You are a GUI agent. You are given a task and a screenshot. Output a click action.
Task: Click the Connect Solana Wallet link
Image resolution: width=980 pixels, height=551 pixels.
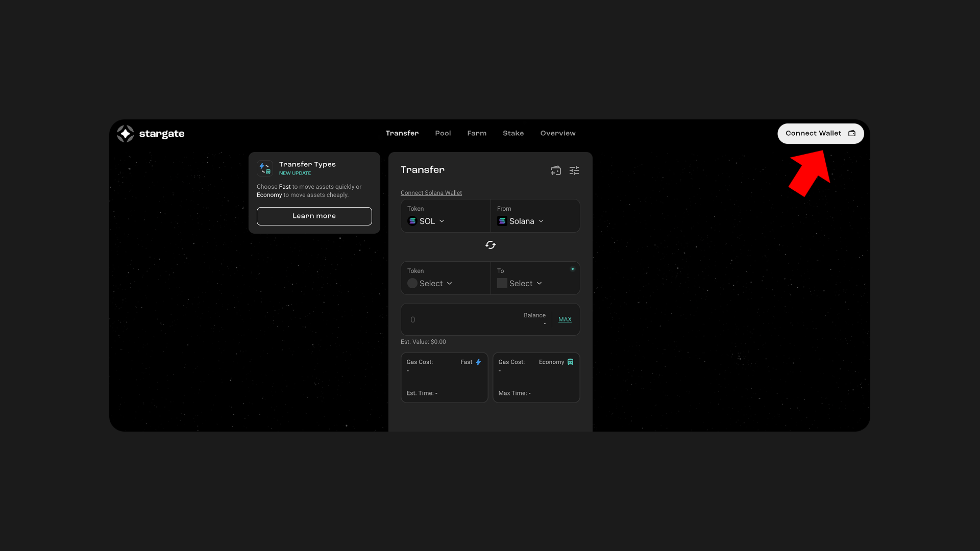pyautogui.click(x=431, y=193)
